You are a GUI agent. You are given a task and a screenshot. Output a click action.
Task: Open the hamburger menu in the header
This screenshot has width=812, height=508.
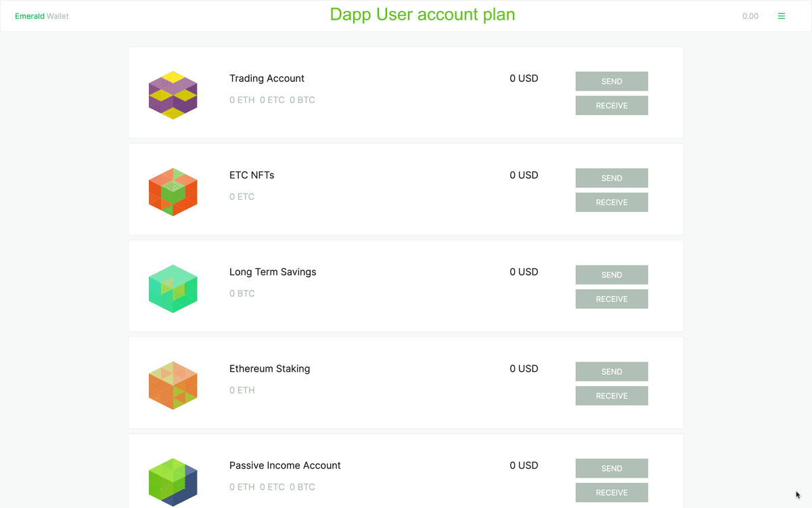[x=782, y=16]
